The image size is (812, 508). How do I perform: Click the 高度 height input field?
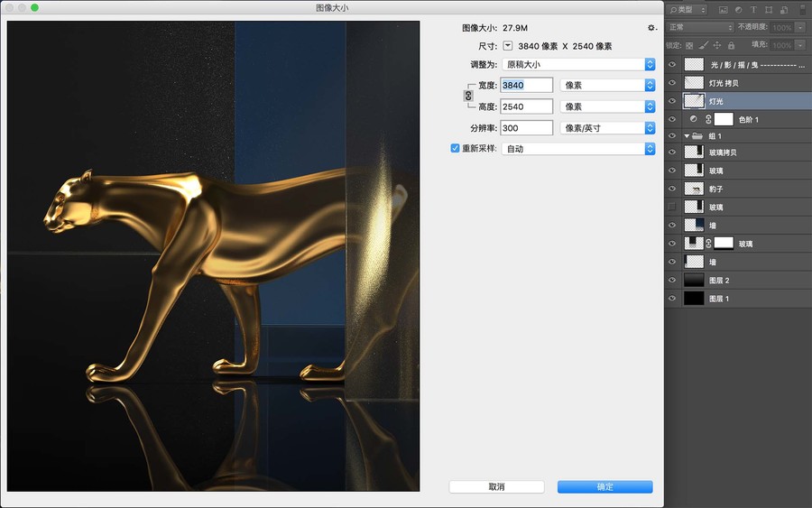[x=526, y=106]
